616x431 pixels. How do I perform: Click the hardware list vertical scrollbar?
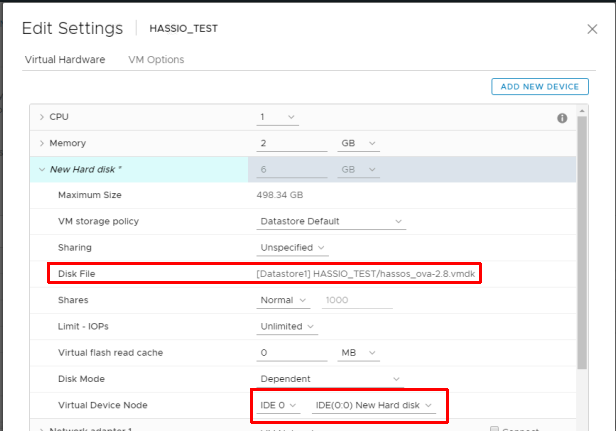pos(582,242)
